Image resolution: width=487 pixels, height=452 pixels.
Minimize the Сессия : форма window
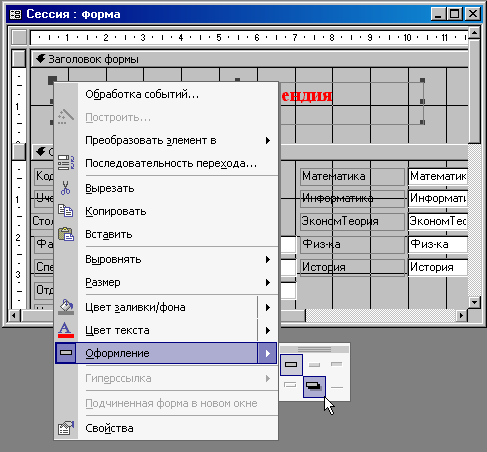[439, 14]
